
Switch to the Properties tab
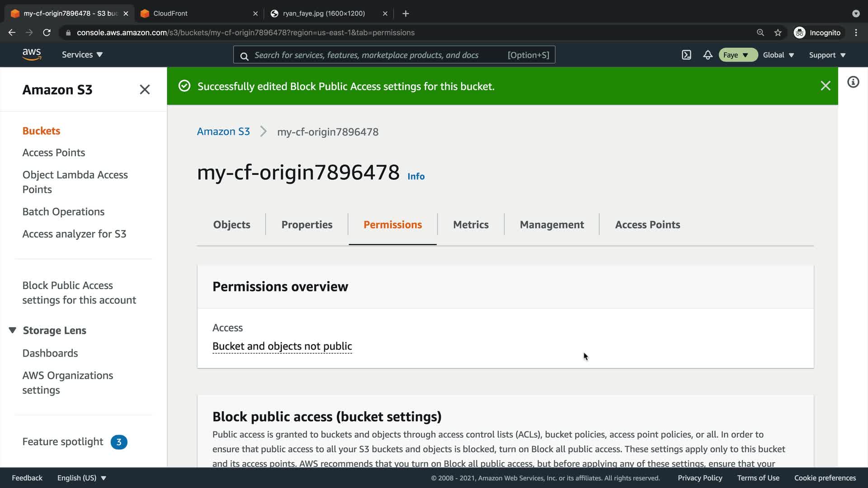pos(307,225)
